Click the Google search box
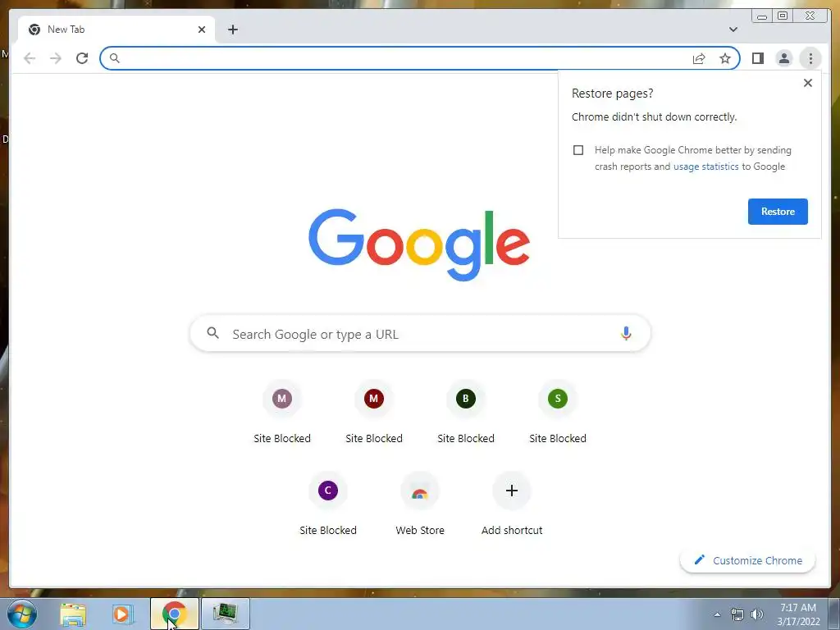This screenshot has height=630, width=840. point(420,334)
